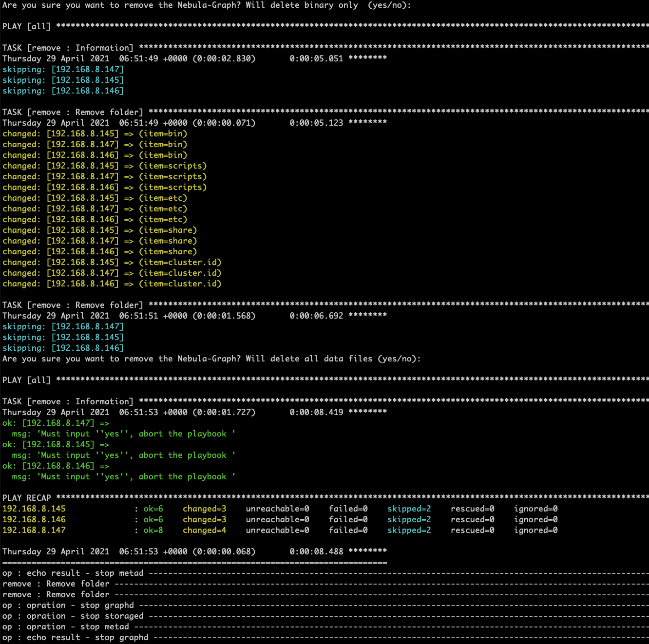Click host 192.168.8.146 in the recap table
Viewport: 649px width, 644px height.
34,519
